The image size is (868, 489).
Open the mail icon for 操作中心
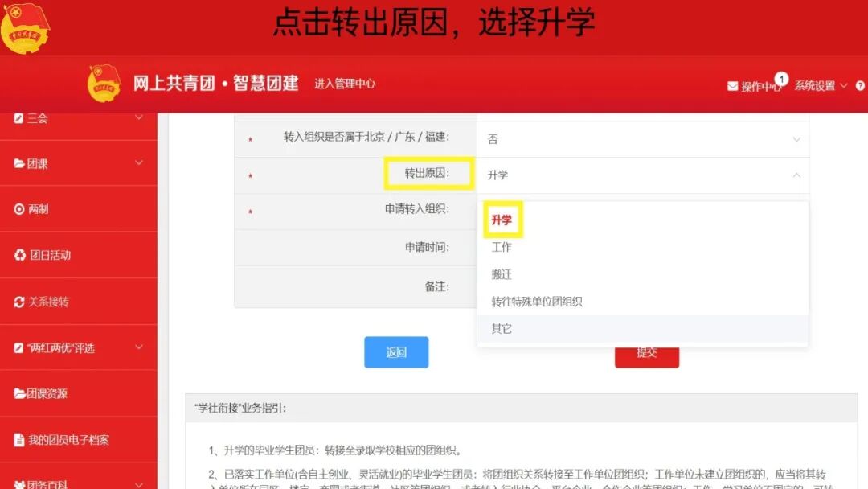tap(732, 86)
